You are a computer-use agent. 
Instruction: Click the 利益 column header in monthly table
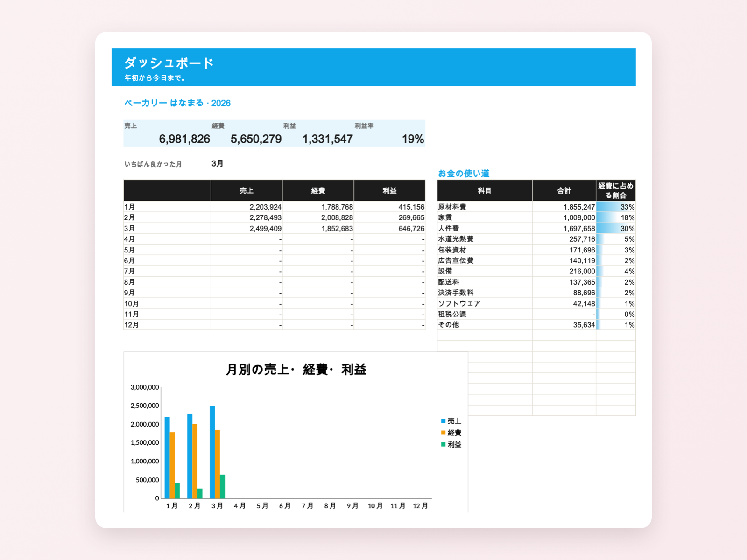389,190
